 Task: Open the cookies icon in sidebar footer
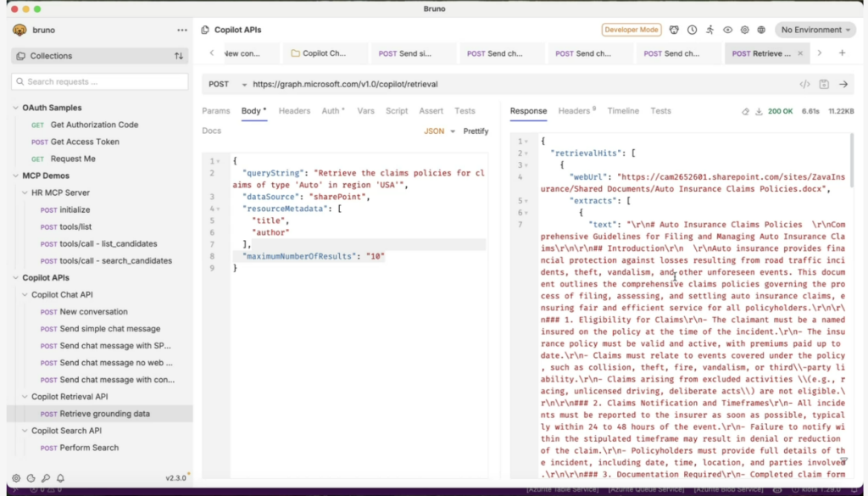[31, 478]
